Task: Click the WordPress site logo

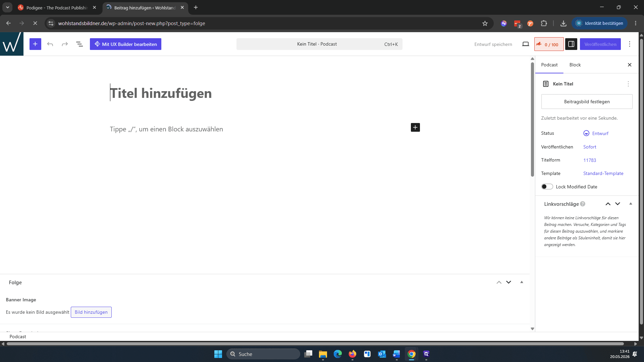Action: (x=12, y=44)
